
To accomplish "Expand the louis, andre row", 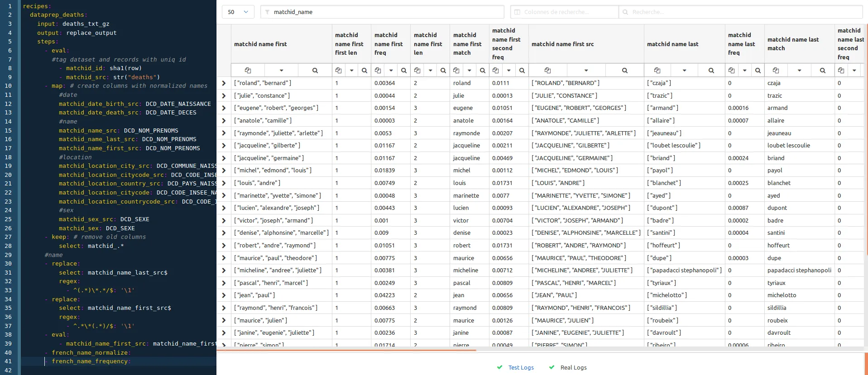I will coord(224,183).
